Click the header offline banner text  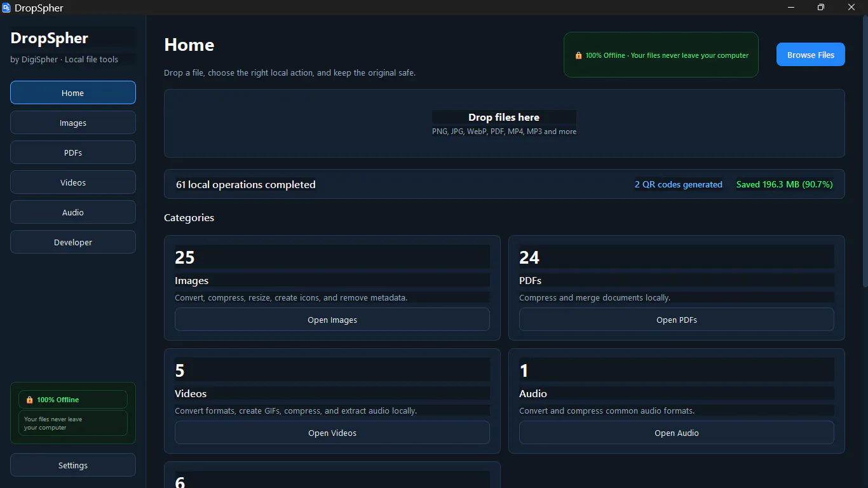[x=667, y=55]
